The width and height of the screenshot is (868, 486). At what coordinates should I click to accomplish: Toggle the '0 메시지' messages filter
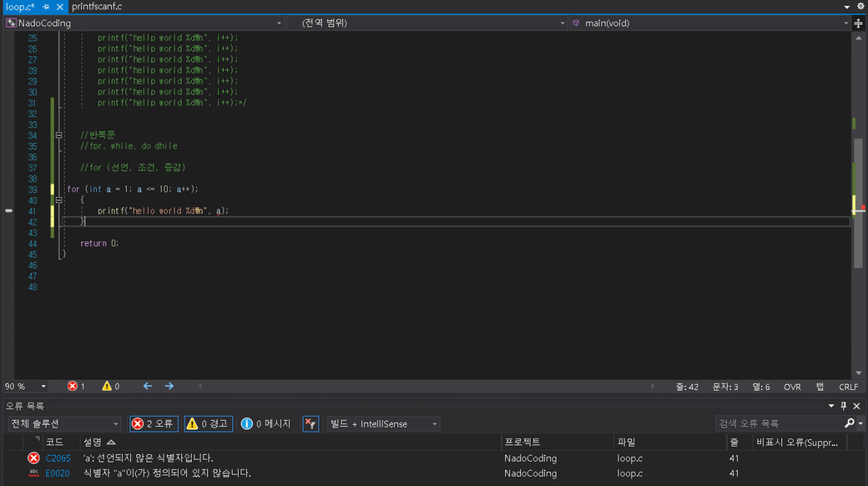click(265, 423)
